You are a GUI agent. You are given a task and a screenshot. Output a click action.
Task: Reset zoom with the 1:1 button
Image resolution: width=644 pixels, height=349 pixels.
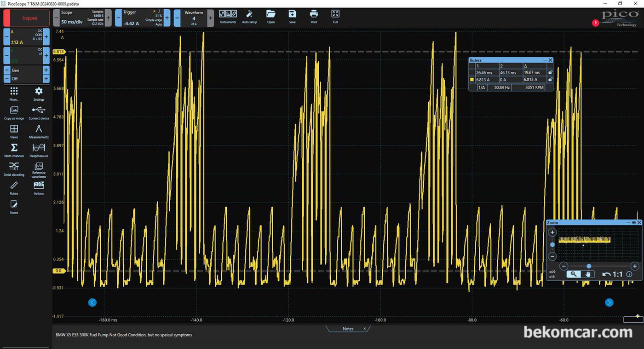click(612, 274)
